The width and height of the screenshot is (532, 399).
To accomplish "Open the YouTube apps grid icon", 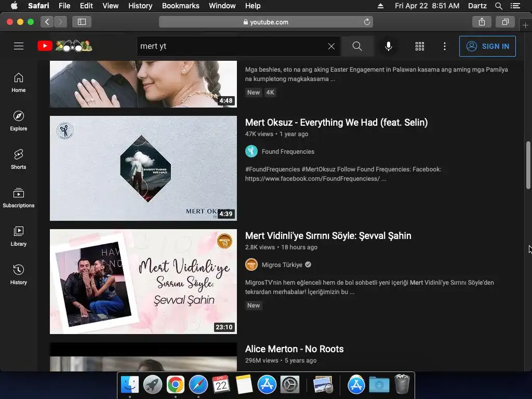I will (420, 46).
